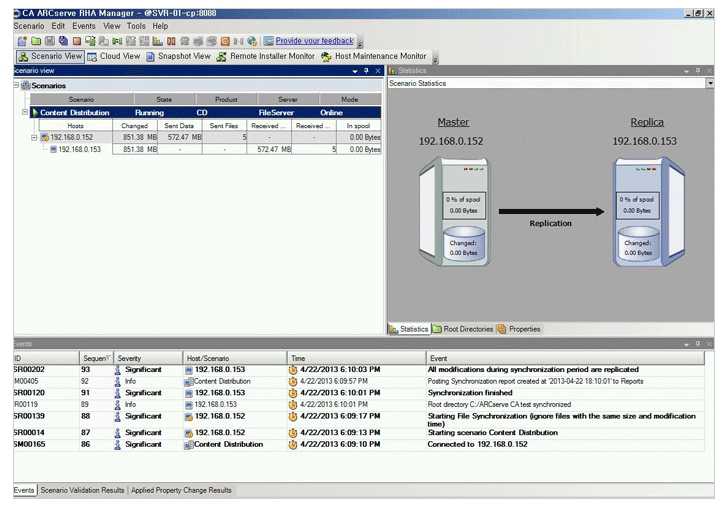Collapse the Content Distribution scenario row
This screenshot has height=506, width=722.
[25, 112]
